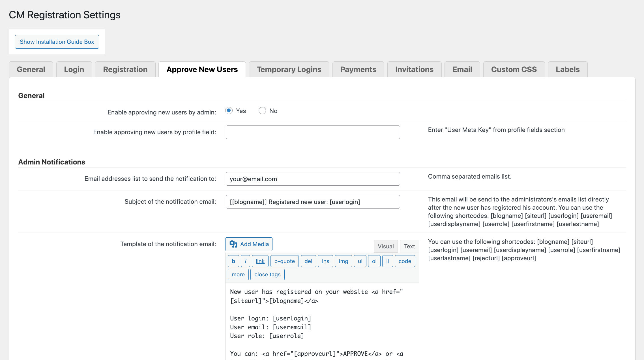Go to the Custom CSS tab
This screenshot has width=644, height=360.
514,70
